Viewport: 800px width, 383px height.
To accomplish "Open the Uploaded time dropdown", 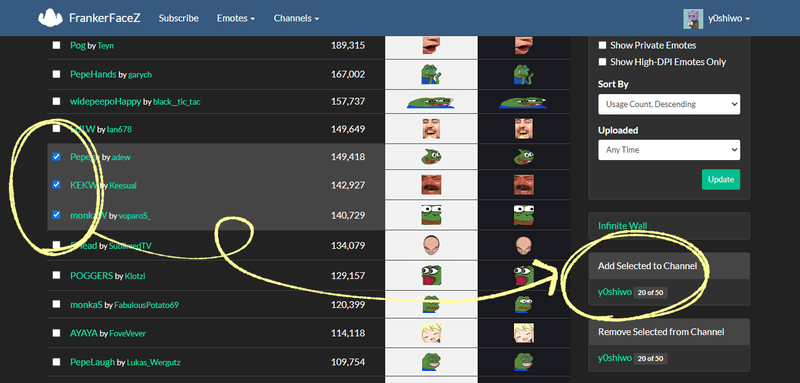I will [x=669, y=150].
